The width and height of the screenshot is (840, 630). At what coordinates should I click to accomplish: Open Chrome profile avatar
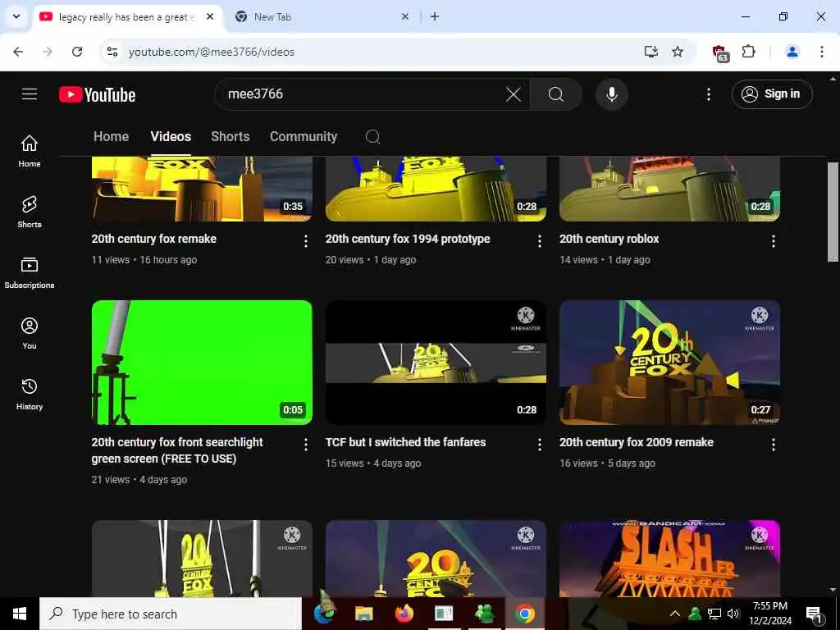click(x=792, y=52)
